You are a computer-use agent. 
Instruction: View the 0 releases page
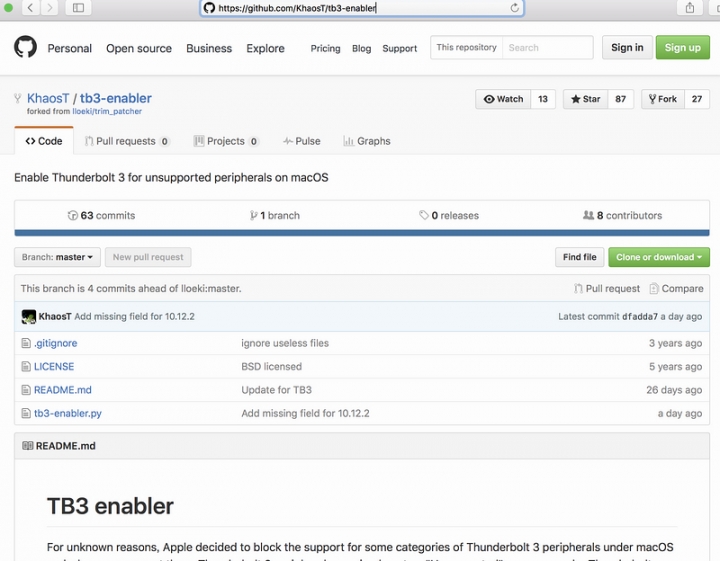coord(449,215)
